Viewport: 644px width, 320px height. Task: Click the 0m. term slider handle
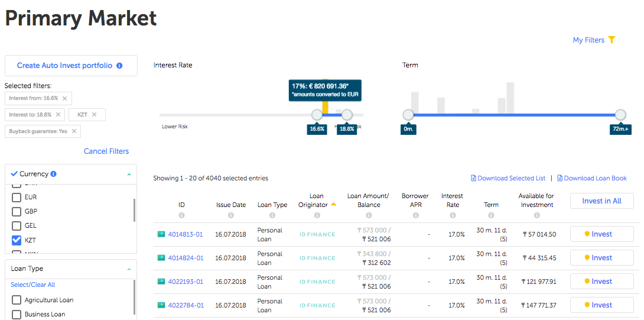coord(408,115)
